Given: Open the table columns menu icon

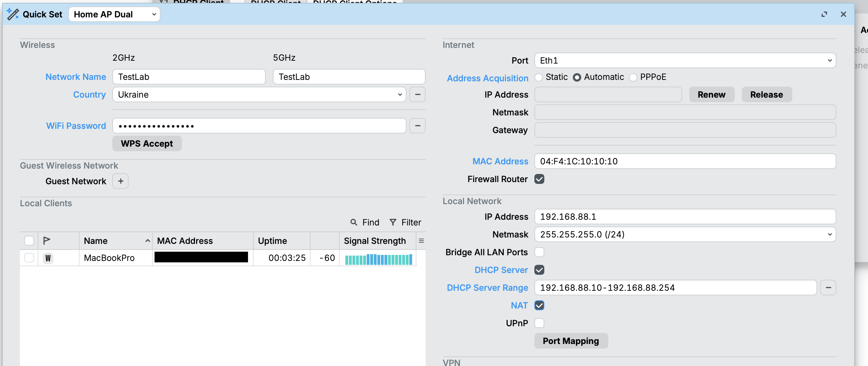Looking at the screenshot, I should pyautogui.click(x=421, y=241).
